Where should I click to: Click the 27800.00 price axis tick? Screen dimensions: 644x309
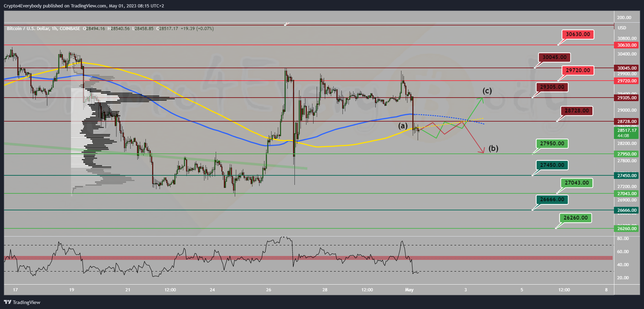tap(627, 161)
